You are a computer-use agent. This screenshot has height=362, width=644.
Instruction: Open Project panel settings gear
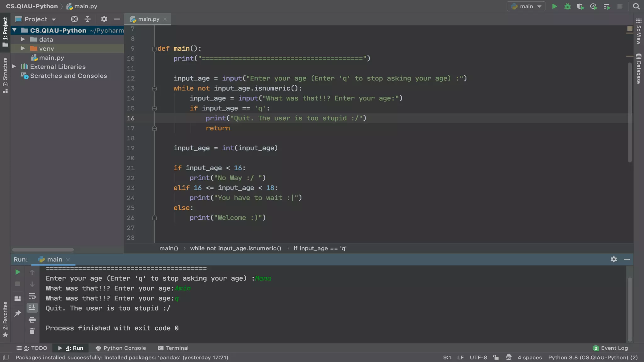104,19
